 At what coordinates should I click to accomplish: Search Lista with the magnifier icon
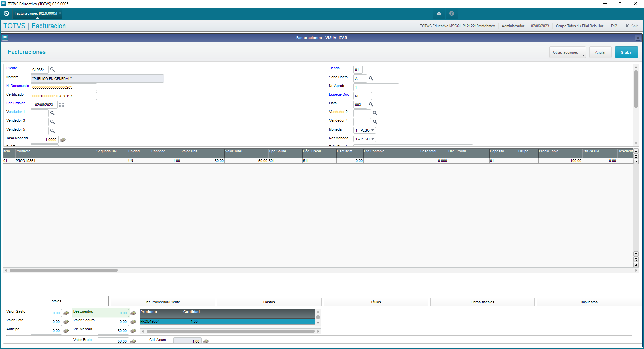pyautogui.click(x=371, y=105)
